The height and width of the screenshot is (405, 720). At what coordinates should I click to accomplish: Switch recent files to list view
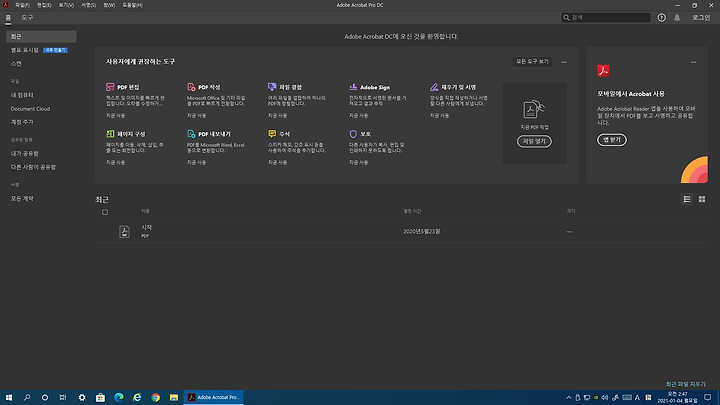click(687, 199)
